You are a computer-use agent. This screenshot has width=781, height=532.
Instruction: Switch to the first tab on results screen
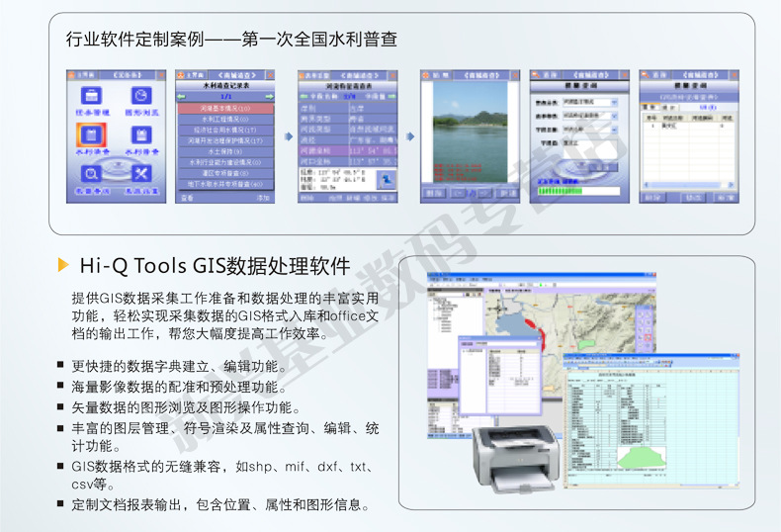(651, 107)
